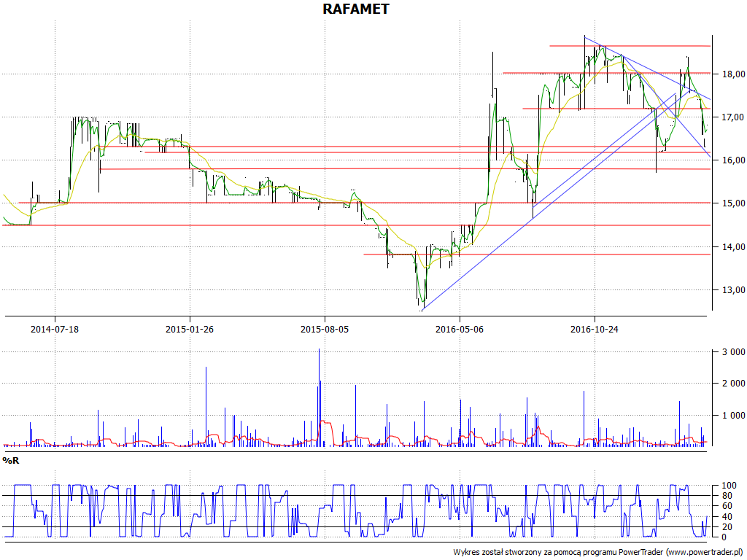
Task: Click the RAFAMET chart title
Action: pos(355,9)
